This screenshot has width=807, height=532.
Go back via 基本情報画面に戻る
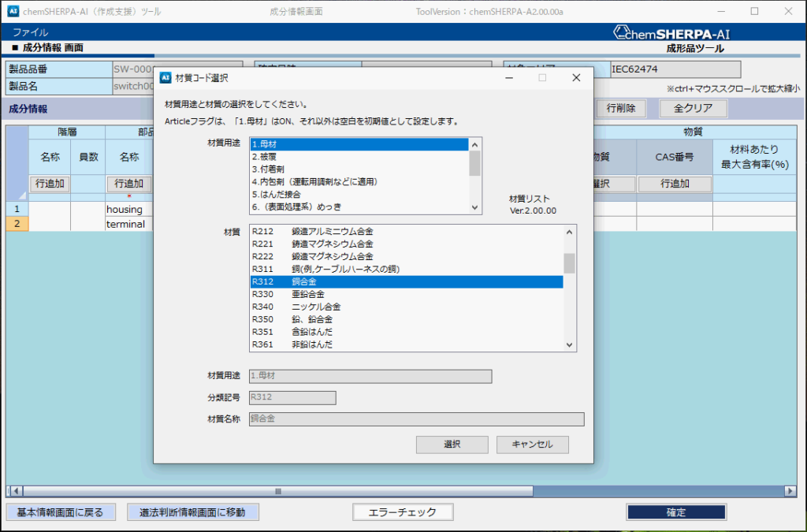(60, 512)
